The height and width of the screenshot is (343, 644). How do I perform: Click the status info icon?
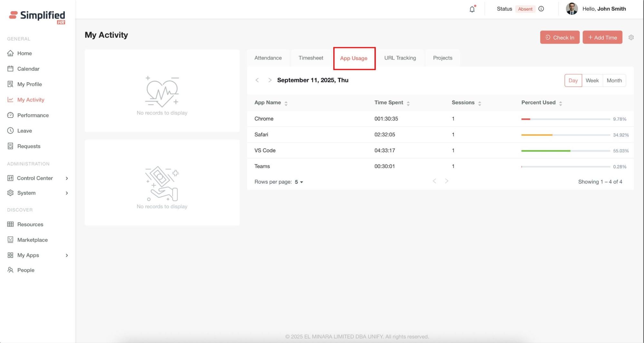pyautogui.click(x=541, y=9)
